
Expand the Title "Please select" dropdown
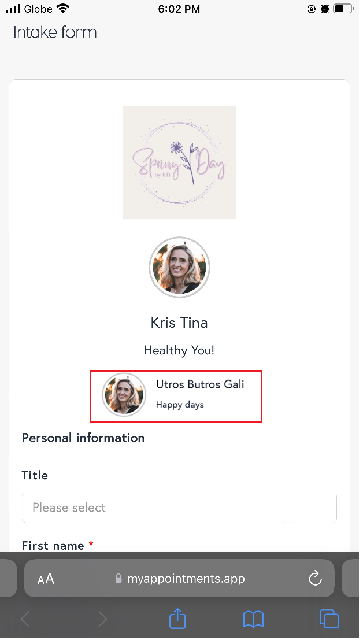[x=179, y=508]
